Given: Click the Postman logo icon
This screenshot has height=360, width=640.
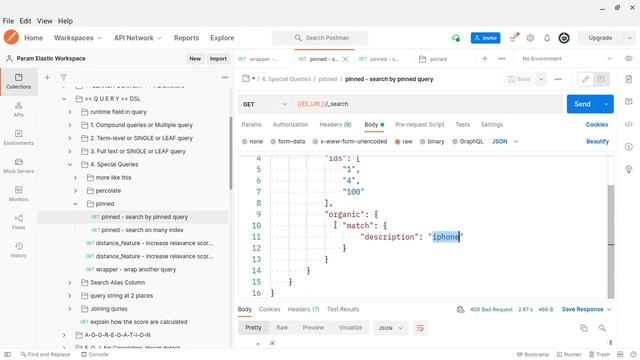Looking at the screenshot, I should click(11, 38).
